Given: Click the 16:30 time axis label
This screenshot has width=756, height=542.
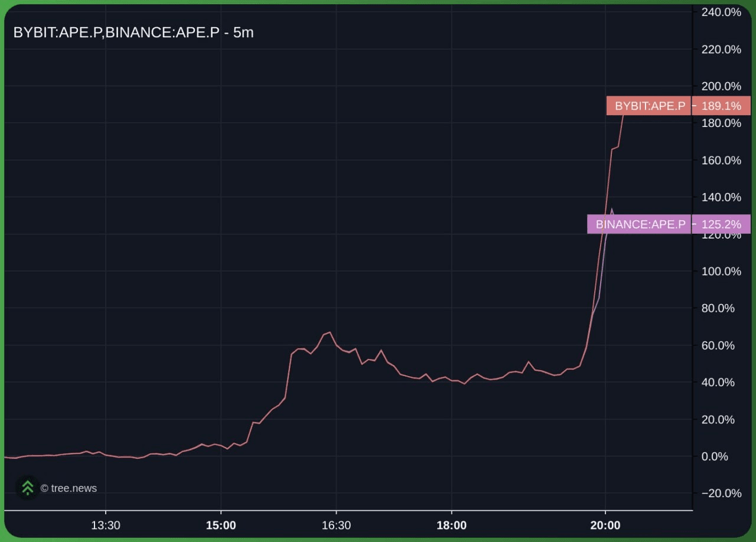Looking at the screenshot, I should 337,524.
